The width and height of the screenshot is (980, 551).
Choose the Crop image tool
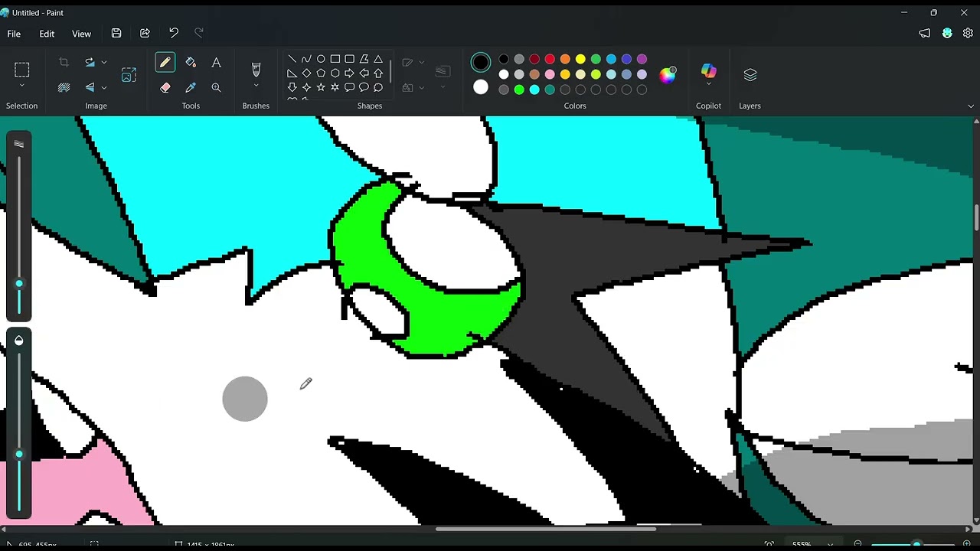pyautogui.click(x=64, y=62)
